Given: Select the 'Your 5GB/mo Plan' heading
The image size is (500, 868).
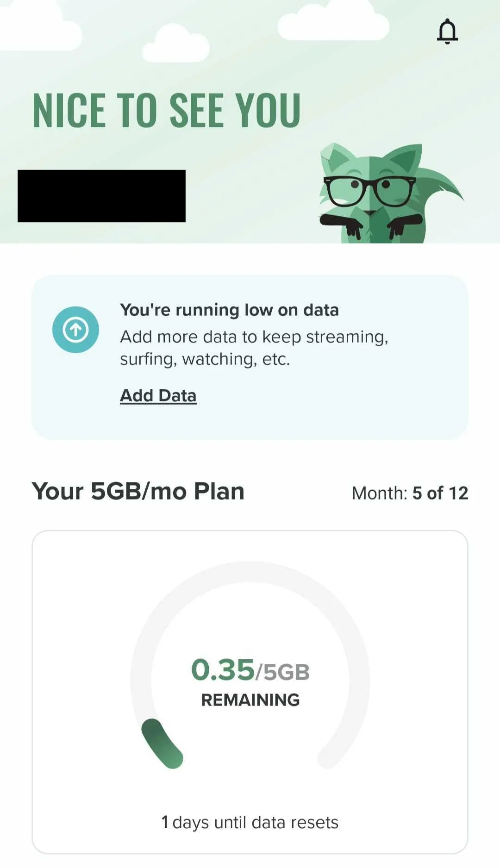Looking at the screenshot, I should [138, 491].
